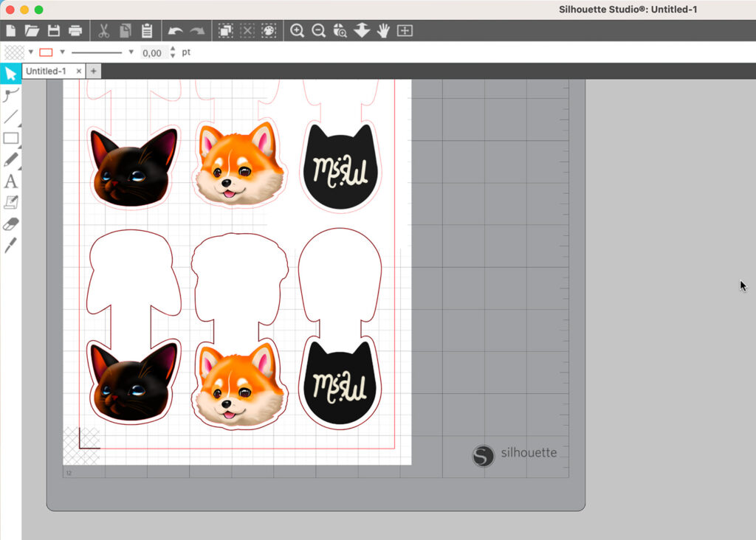Image resolution: width=756 pixels, height=540 pixels.
Task: Open the Sketch Pen note tool
Action: pyautogui.click(x=10, y=202)
